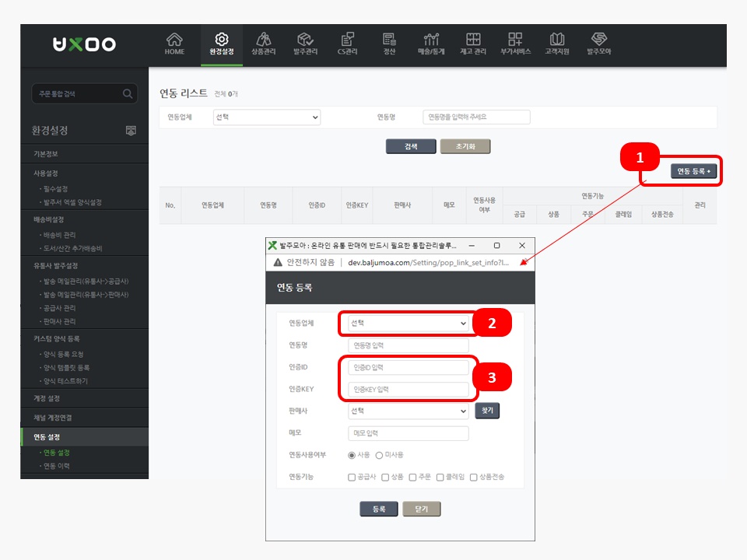Image resolution: width=747 pixels, height=560 pixels.
Task: Open the 연동업체 filter dropdown in list
Action: point(266,117)
